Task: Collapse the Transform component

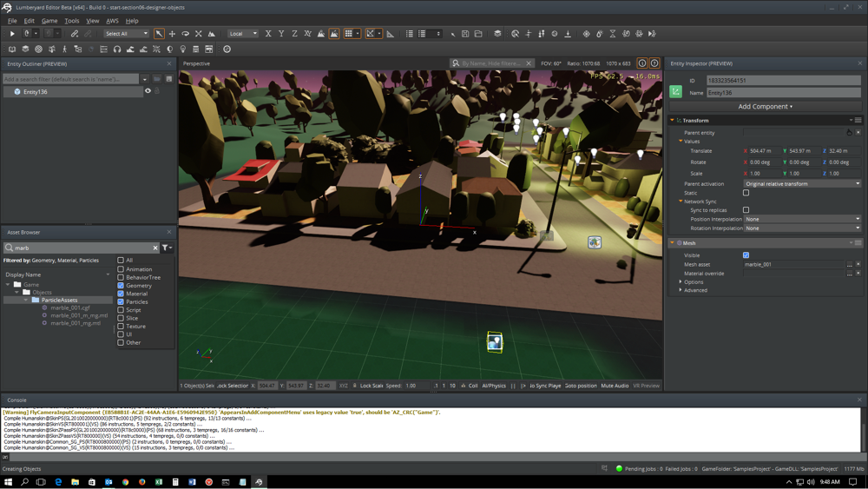Action: pos(673,120)
